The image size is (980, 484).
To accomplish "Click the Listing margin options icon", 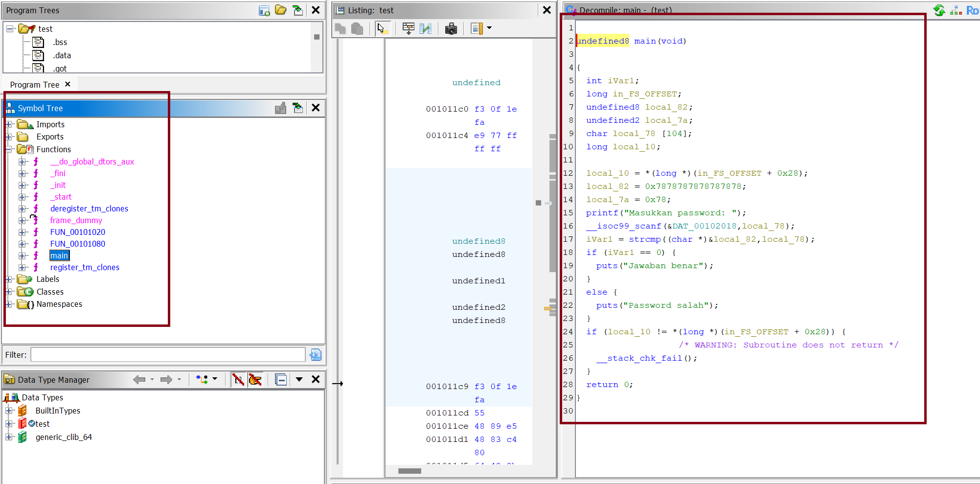I will 477,29.
